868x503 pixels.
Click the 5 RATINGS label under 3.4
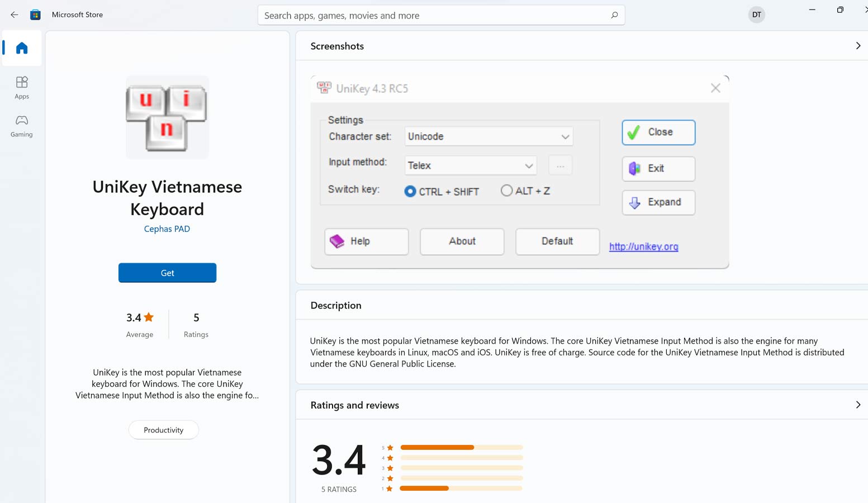click(x=339, y=489)
